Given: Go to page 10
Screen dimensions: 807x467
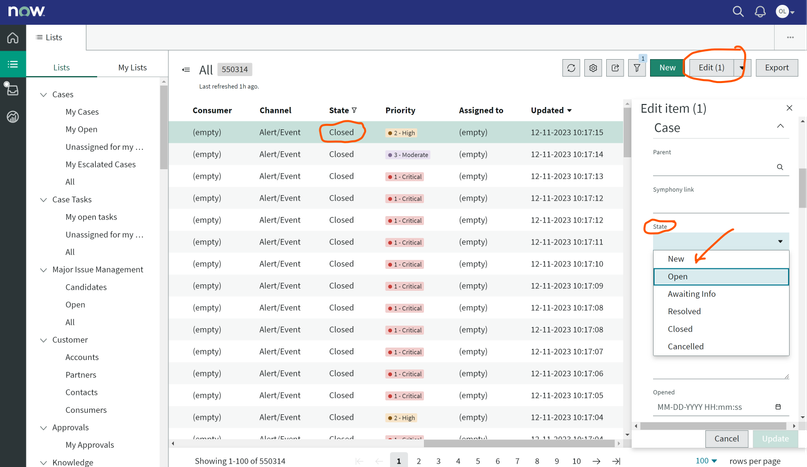Looking at the screenshot, I should (x=576, y=461).
